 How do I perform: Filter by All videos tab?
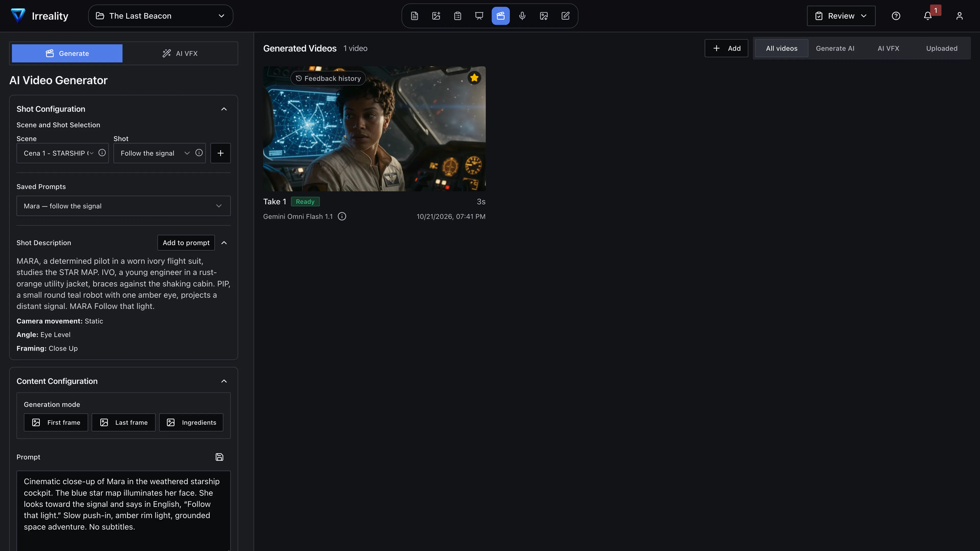pos(781,48)
